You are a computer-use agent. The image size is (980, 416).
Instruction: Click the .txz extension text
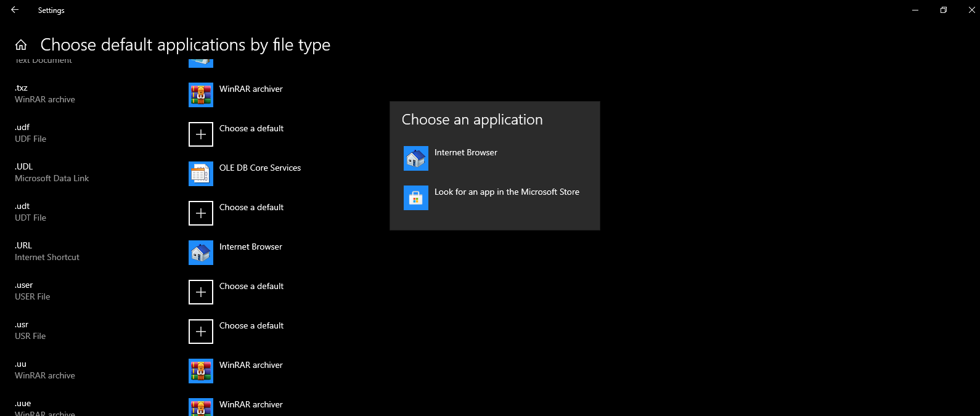[x=22, y=88]
